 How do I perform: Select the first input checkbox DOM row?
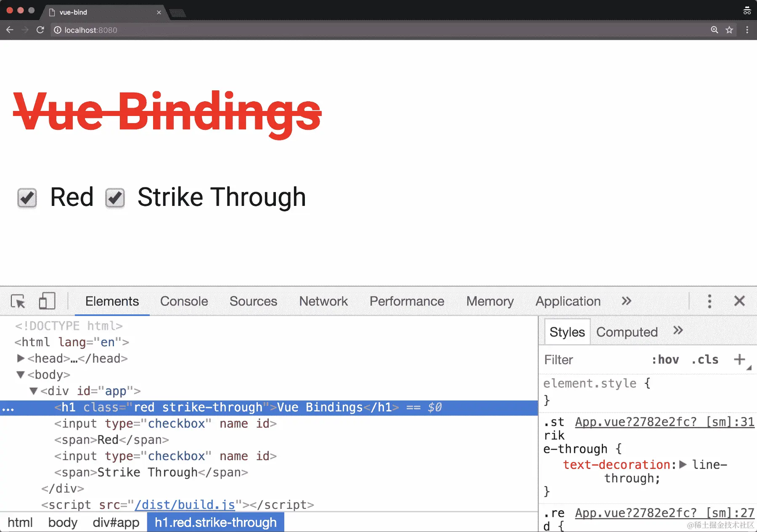coord(269,424)
